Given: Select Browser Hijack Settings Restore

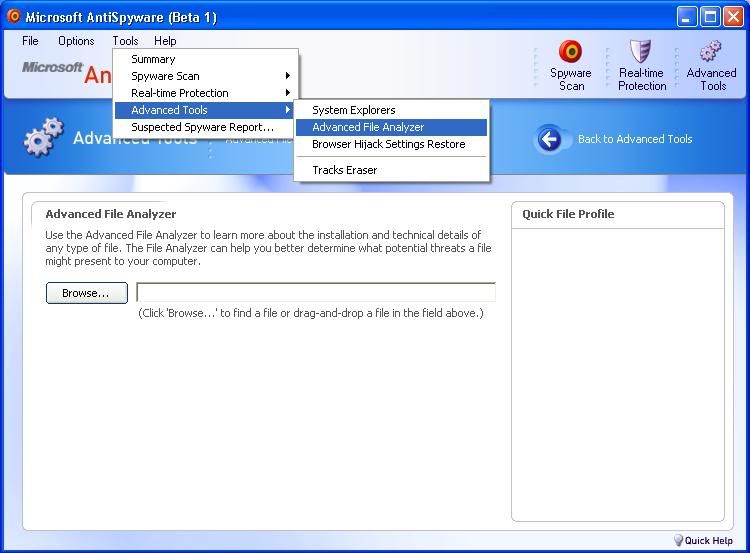Looking at the screenshot, I should (x=391, y=144).
